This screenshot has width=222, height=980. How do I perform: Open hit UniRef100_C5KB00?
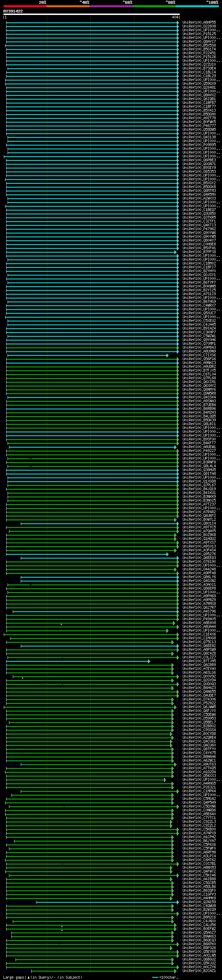tap(199, 829)
